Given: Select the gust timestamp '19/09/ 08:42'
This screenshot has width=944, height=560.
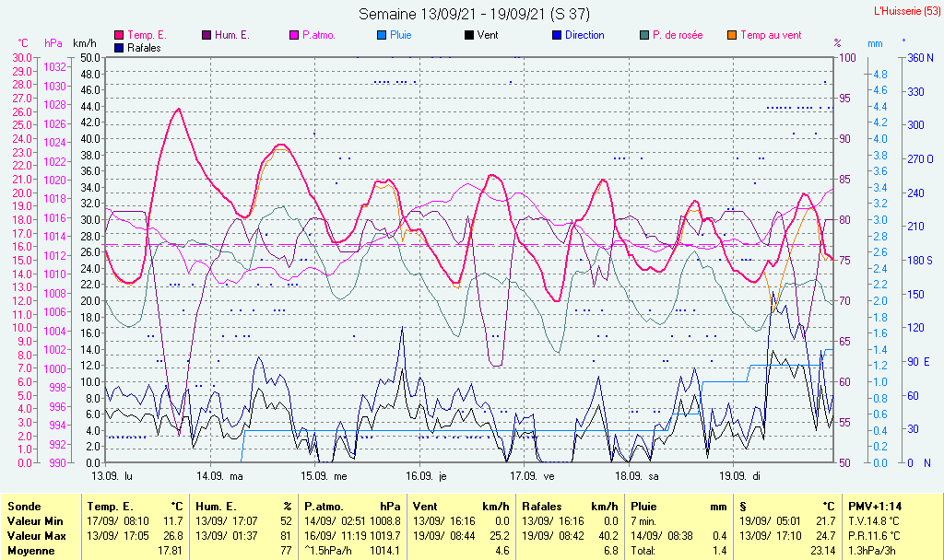Looking at the screenshot, I should (553, 536).
